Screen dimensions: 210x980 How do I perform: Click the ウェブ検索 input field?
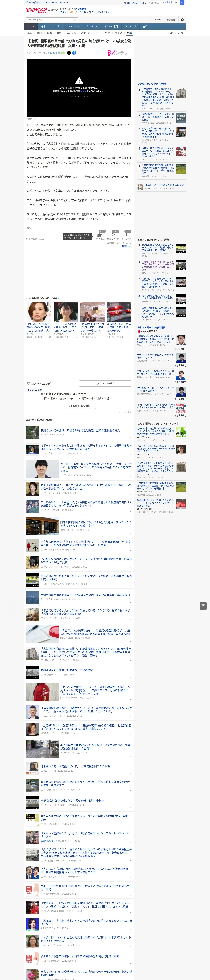tap(155, 3)
